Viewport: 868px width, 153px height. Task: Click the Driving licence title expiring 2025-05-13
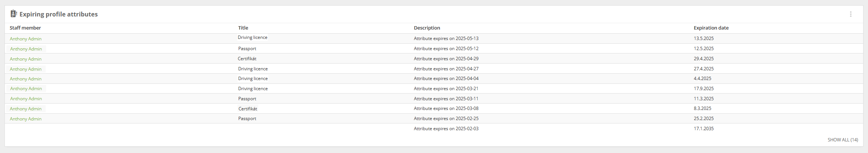253,37
